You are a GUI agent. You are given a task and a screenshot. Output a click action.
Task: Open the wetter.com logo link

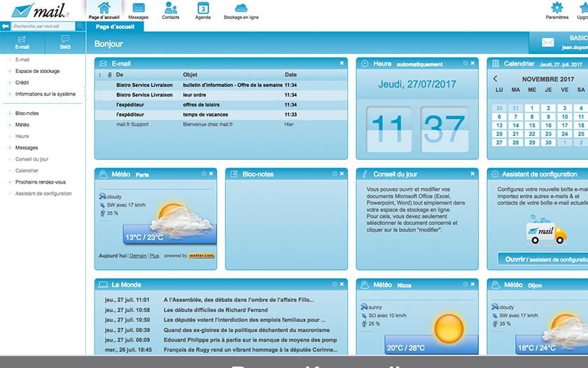(202, 256)
